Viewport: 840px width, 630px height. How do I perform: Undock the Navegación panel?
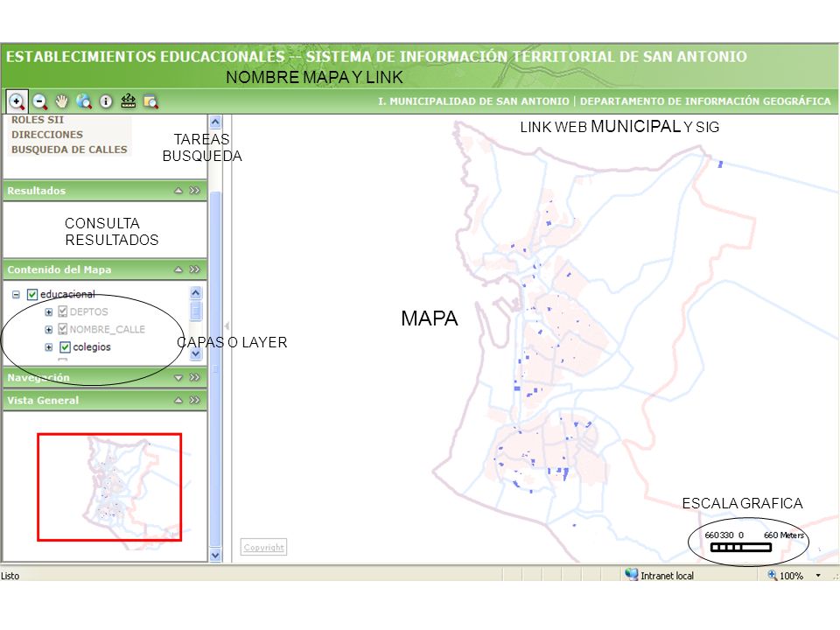pyautogui.click(x=194, y=378)
